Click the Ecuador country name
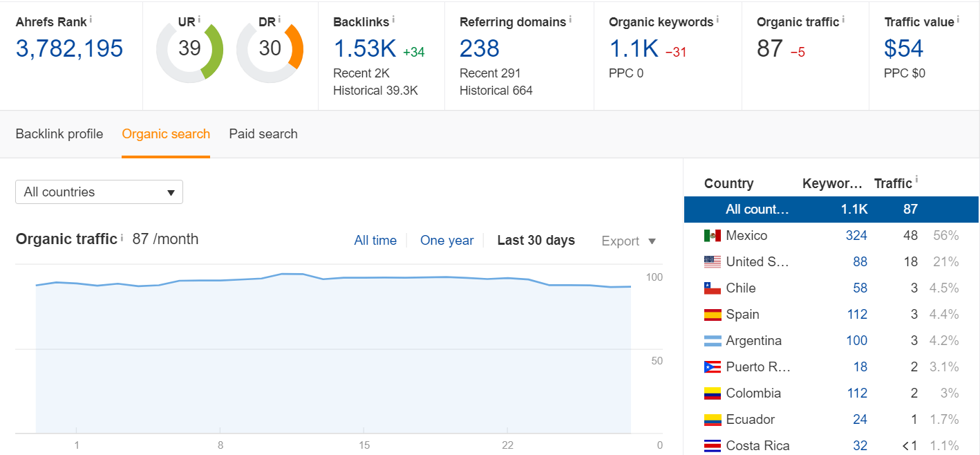Image resolution: width=980 pixels, height=455 pixels. pos(751,420)
